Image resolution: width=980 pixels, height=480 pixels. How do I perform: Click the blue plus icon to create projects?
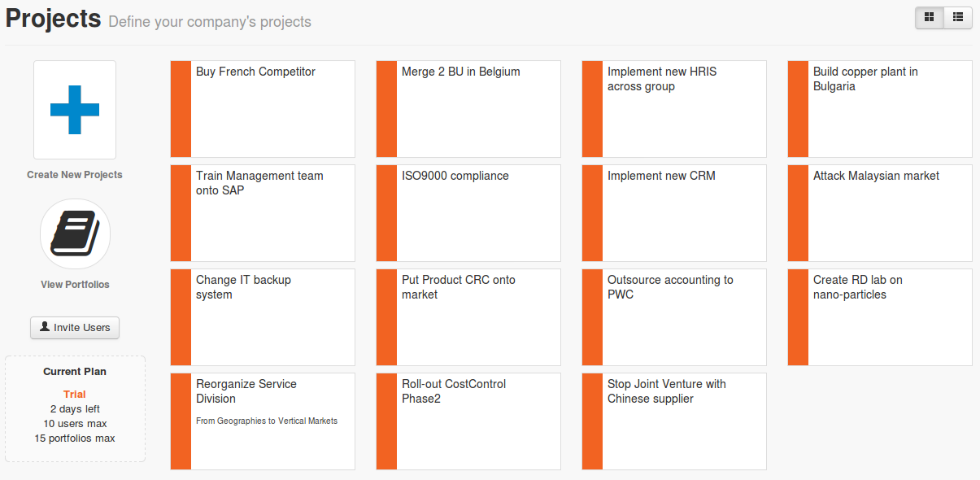74,109
